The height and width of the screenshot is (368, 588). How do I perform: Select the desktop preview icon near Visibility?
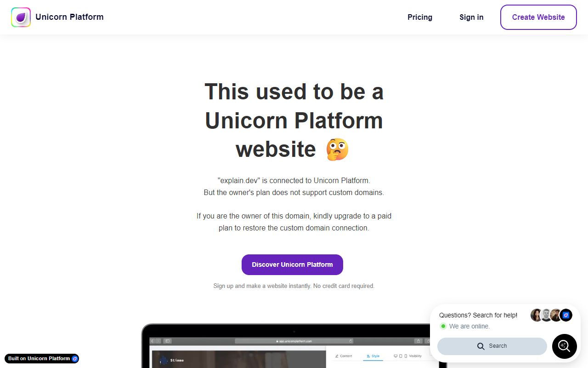(396, 356)
